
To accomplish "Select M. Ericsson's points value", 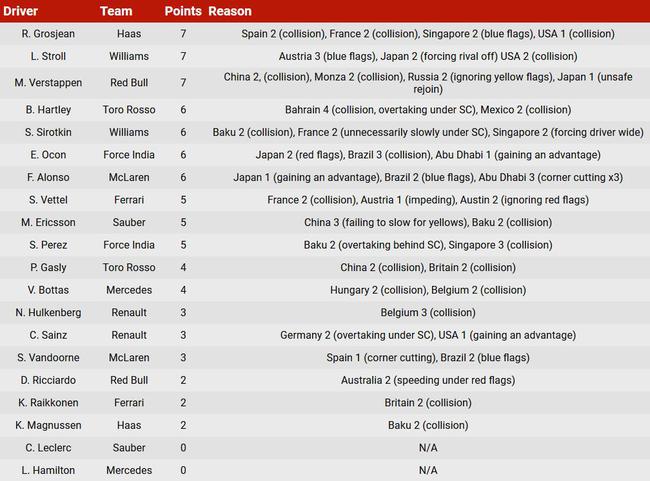I will click(183, 222).
